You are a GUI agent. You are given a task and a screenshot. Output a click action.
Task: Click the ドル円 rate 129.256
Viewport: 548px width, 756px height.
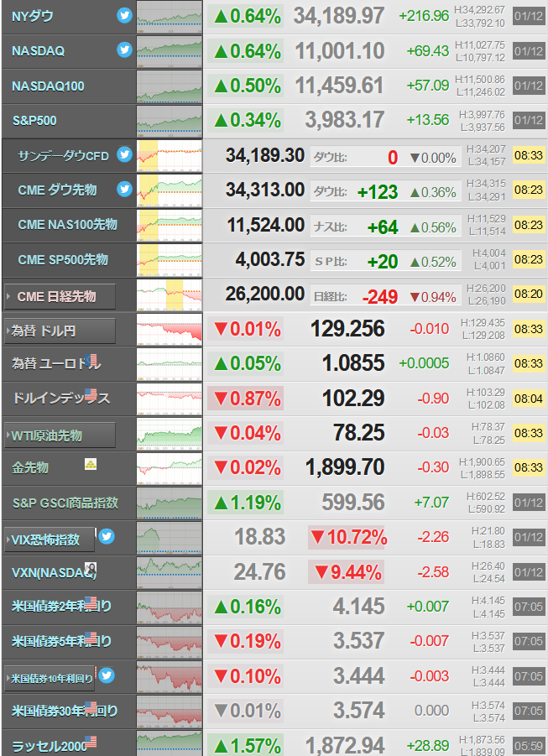[347, 329]
